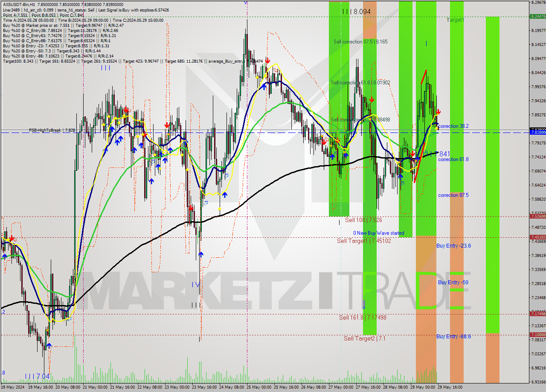This screenshot has width=546, height=392.
Task: Click the 'Target100: 8.343' targets info line
Action: click(133, 61)
